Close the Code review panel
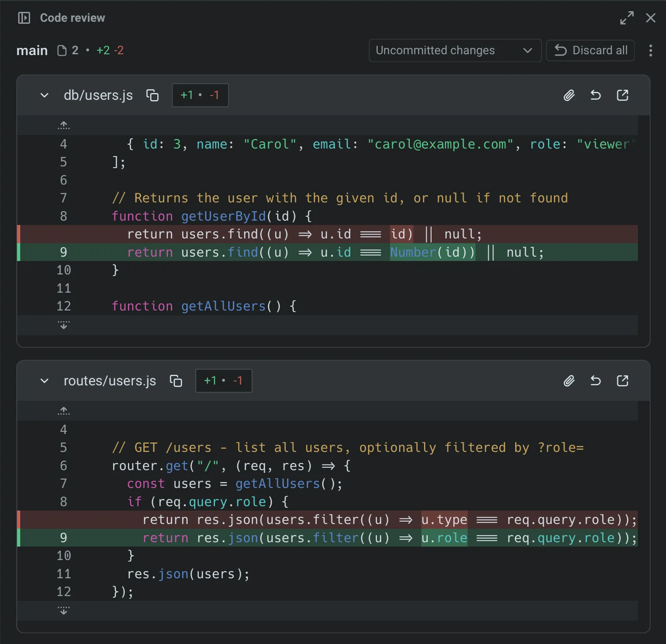This screenshot has height=644, width=666. tap(651, 18)
